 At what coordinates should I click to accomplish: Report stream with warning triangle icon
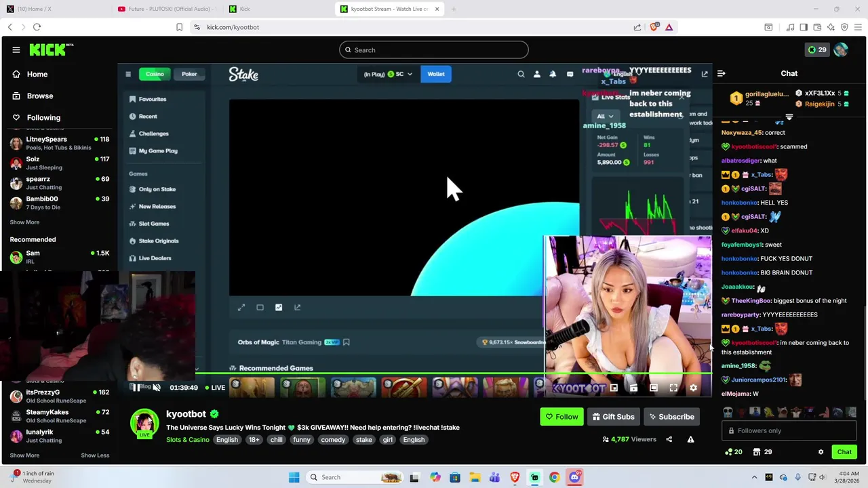[x=690, y=439]
